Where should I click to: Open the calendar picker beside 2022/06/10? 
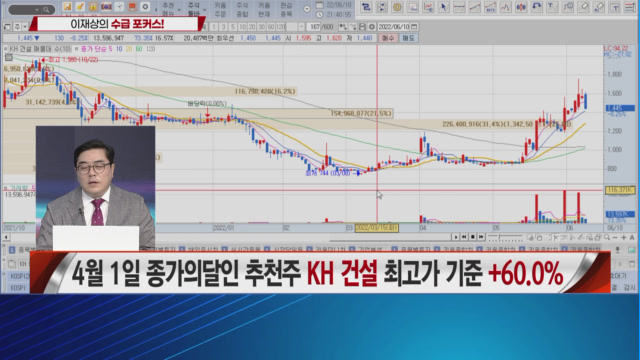click(414, 27)
